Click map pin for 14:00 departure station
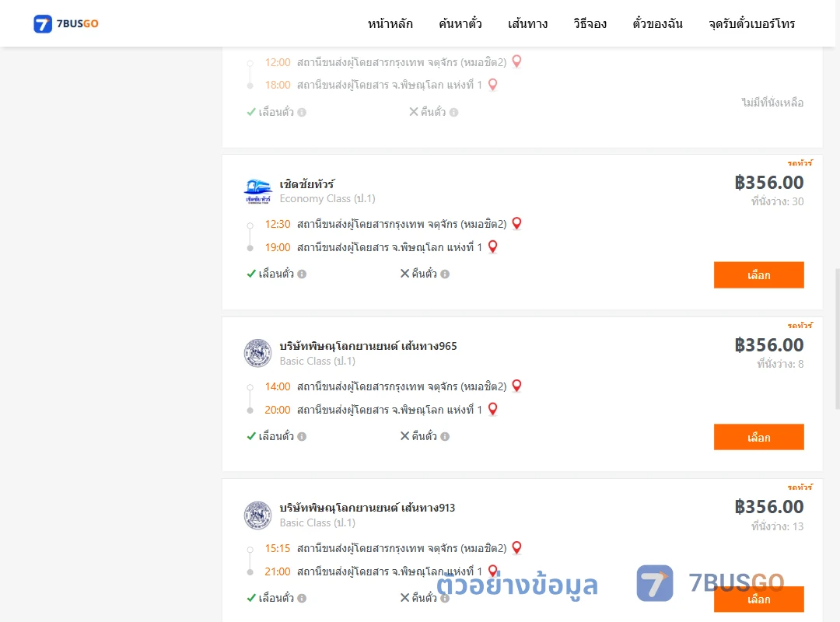This screenshot has height=622, width=840. 516,385
